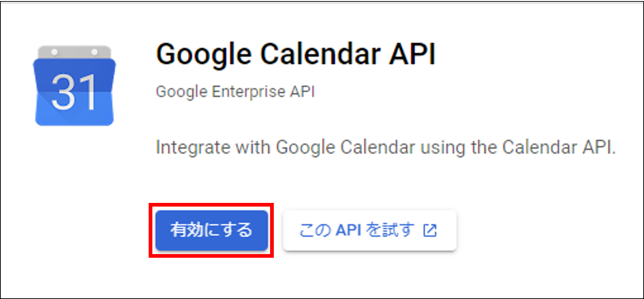
Task: Click the API text inside the try button
Action: (348, 230)
